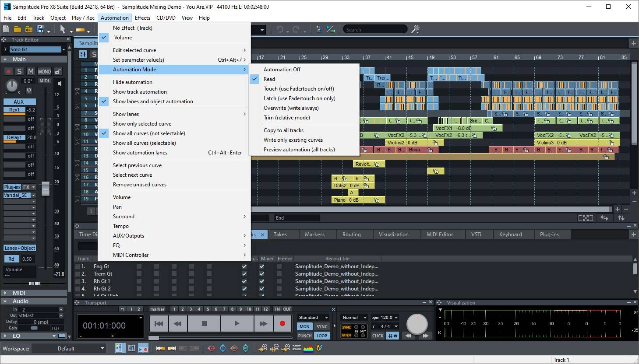Click the track volume fader handle
Image resolution: width=639 pixels, height=364 pixels.
45,189
